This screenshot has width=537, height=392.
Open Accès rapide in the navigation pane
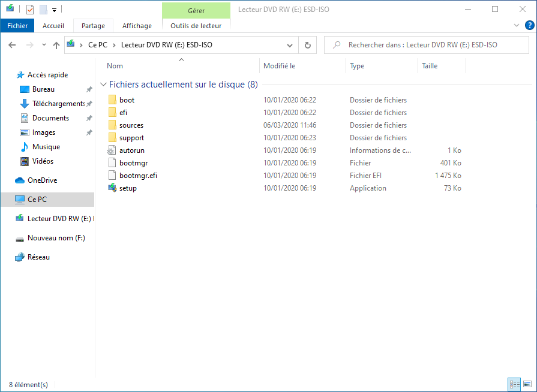tap(47, 75)
